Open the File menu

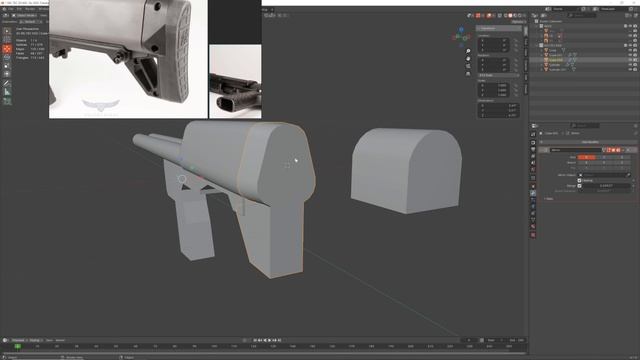pyautogui.click(x=11, y=9)
